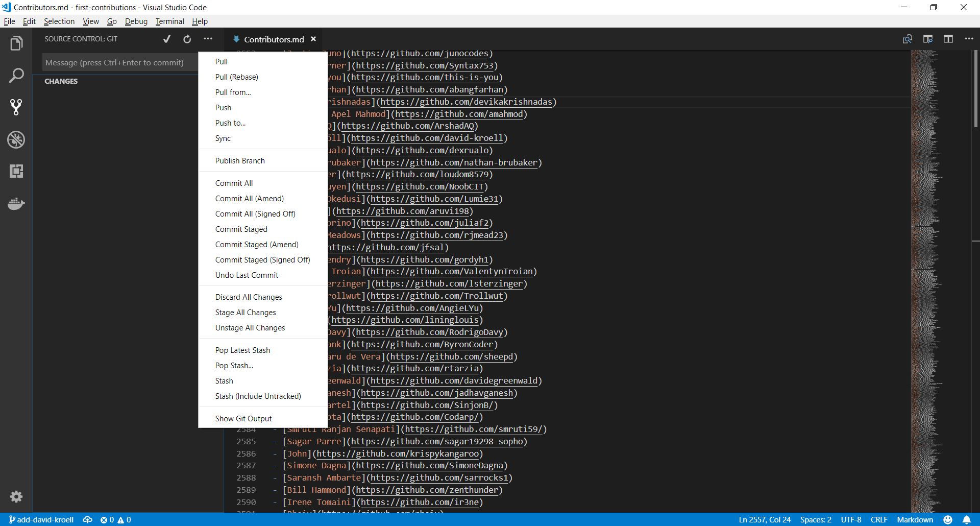
Task: Click the add-david-kroell branch indicator
Action: (41, 519)
